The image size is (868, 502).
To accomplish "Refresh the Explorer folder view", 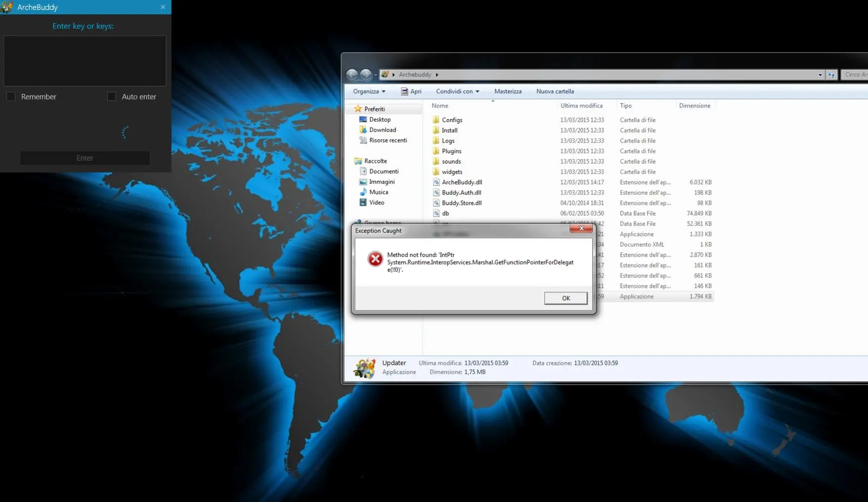I will pyautogui.click(x=831, y=75).
